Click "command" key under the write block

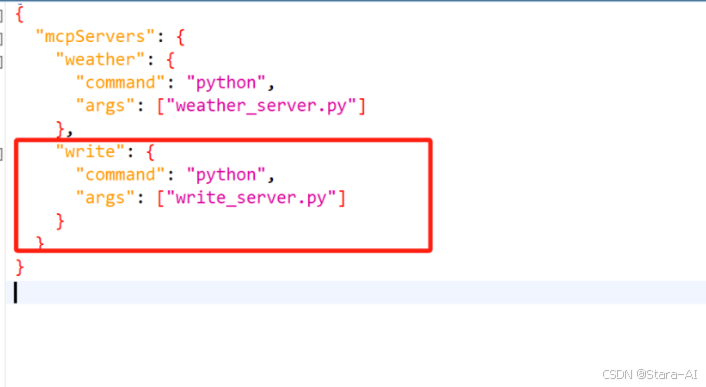coord(120,175)
